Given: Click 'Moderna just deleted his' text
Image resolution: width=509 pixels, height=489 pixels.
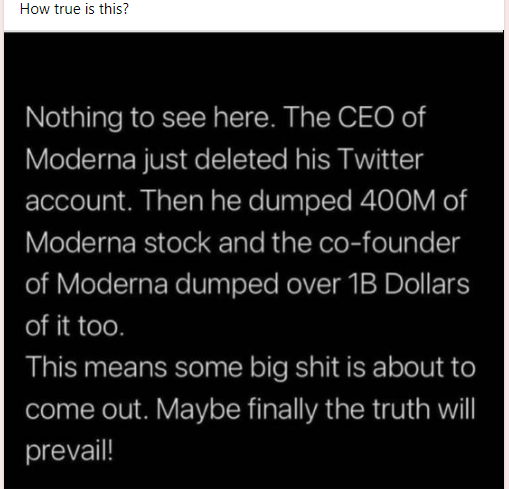Looking at the screenshot, I should pyautogui.click(x=178, y=160).
